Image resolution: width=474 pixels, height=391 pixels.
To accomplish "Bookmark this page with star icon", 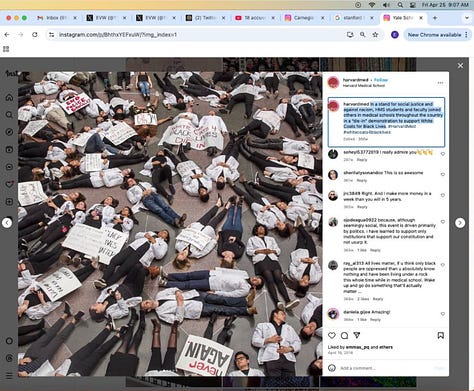I will (375, 35).
